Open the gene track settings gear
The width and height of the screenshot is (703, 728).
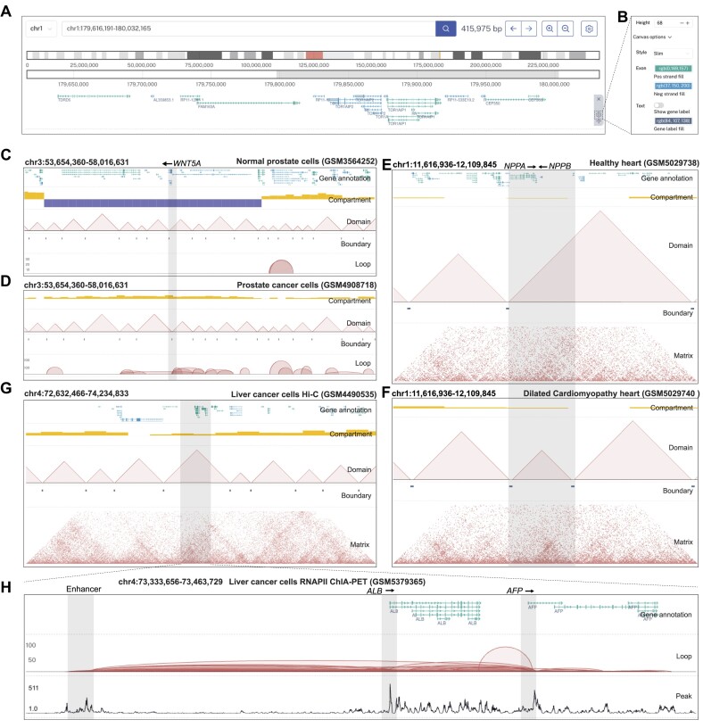click(599, 113)
